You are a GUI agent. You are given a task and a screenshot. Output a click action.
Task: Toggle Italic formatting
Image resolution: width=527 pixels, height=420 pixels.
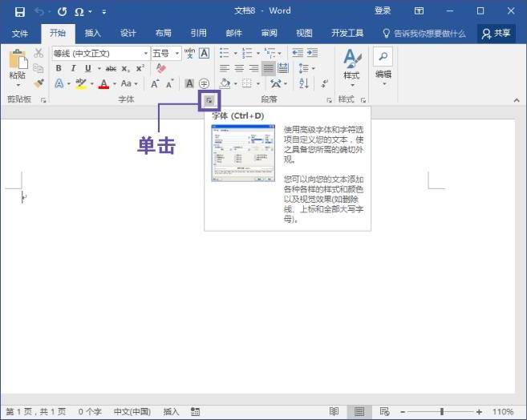click(x=73, y=69)
